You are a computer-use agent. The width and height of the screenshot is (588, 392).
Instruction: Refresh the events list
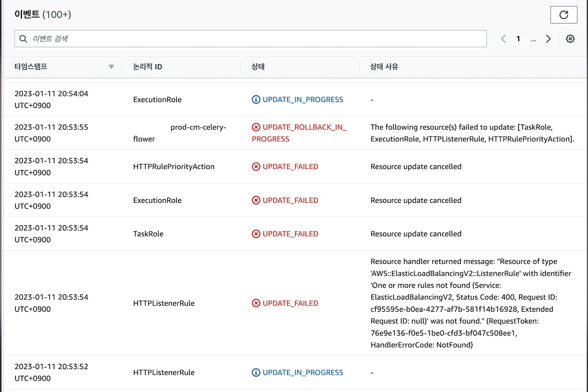564,15
